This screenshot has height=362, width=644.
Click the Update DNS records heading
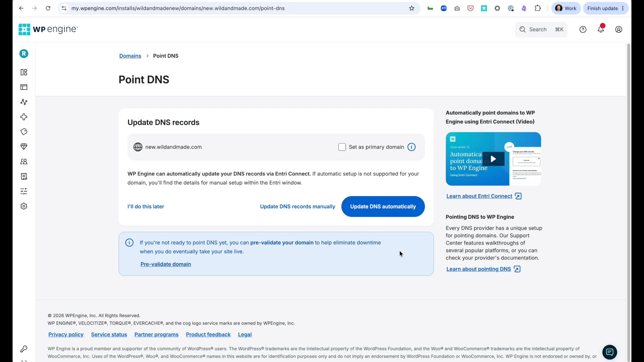pyautogui.click(x=163, y=123)
